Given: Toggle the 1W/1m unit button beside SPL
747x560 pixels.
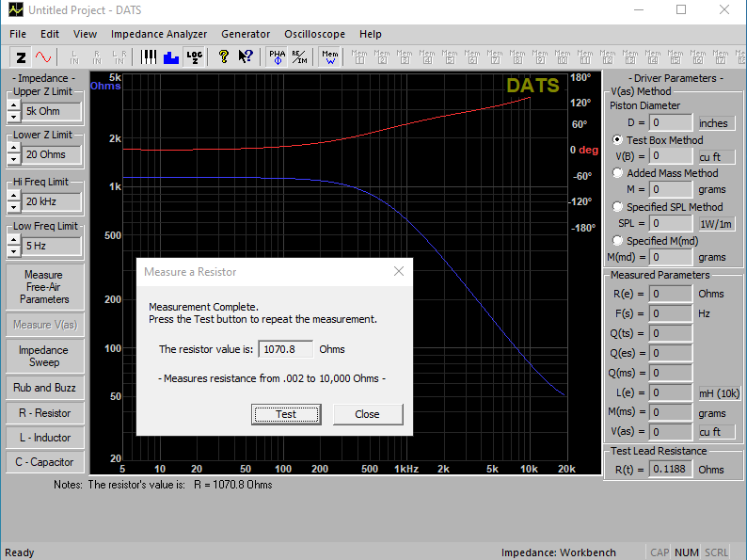Looking at the screenshot, I should (717, 224).
